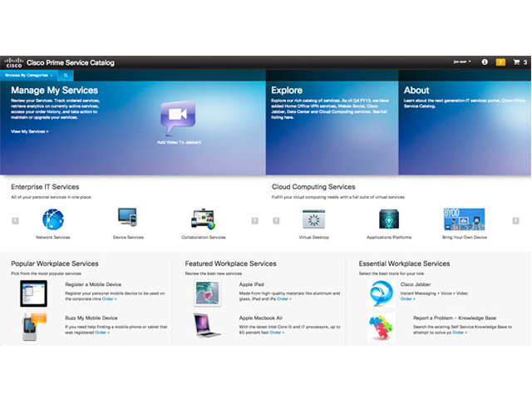Show previous Enterprise IT Services items
This screenshot has width=532, height=399.
(x=15, y=221)
